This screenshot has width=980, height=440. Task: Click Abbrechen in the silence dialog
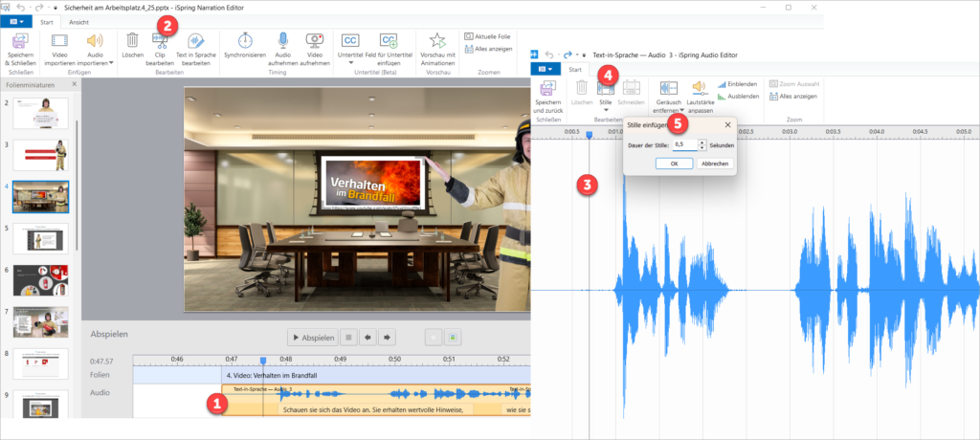pyautogui.click(x=715, y=164)
